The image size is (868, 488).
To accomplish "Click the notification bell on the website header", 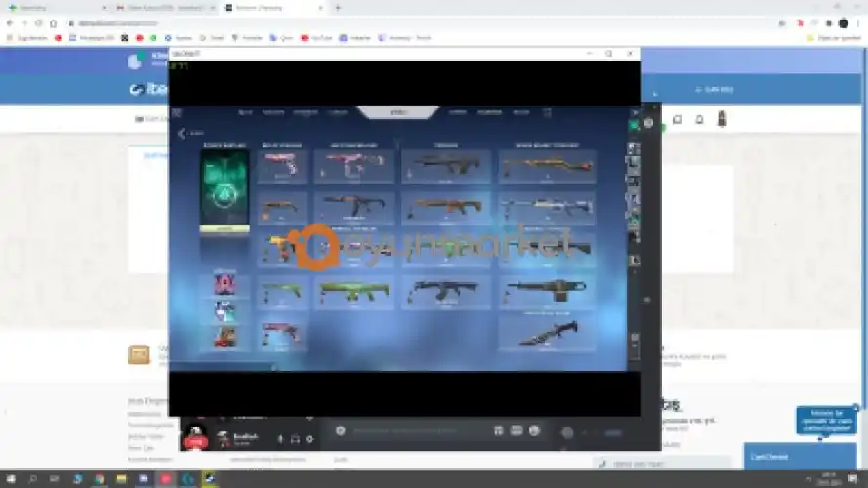I will (699, 120).
